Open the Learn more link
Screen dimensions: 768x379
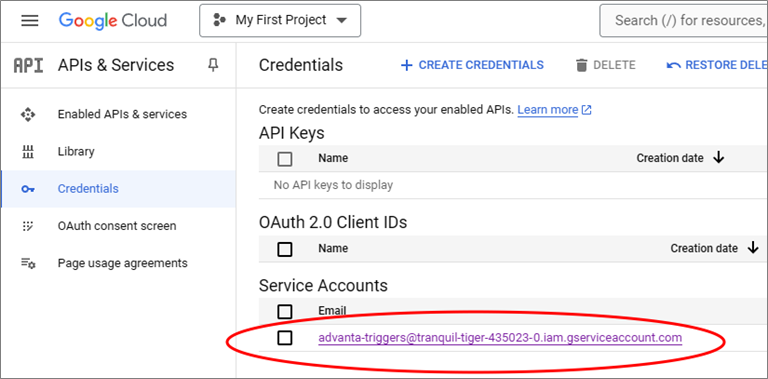(548, 110)
